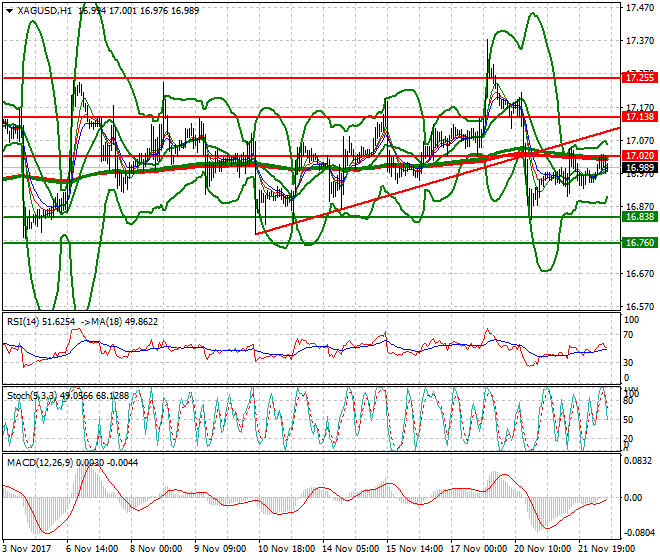Viewport: 660px width, 560px height.
Task: Select the green 16.760 support price label
Action: click(x=639, y=243)
